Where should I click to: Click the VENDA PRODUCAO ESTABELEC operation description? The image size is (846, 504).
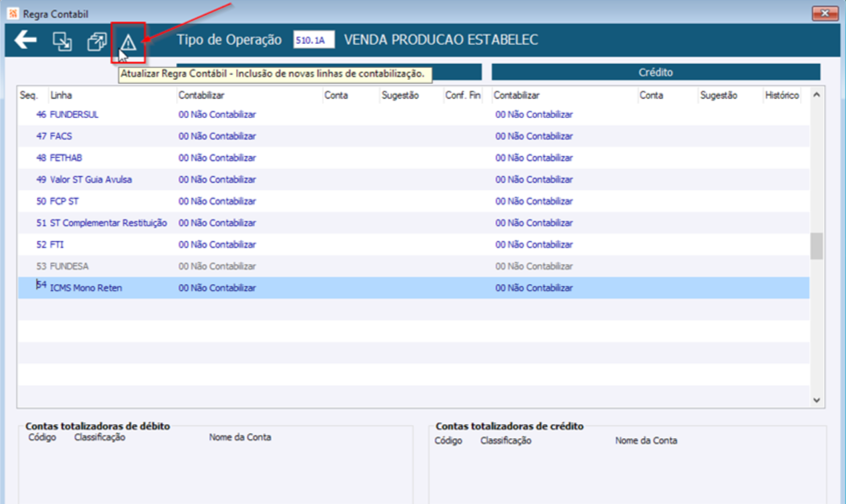click(x=441, y=40)
